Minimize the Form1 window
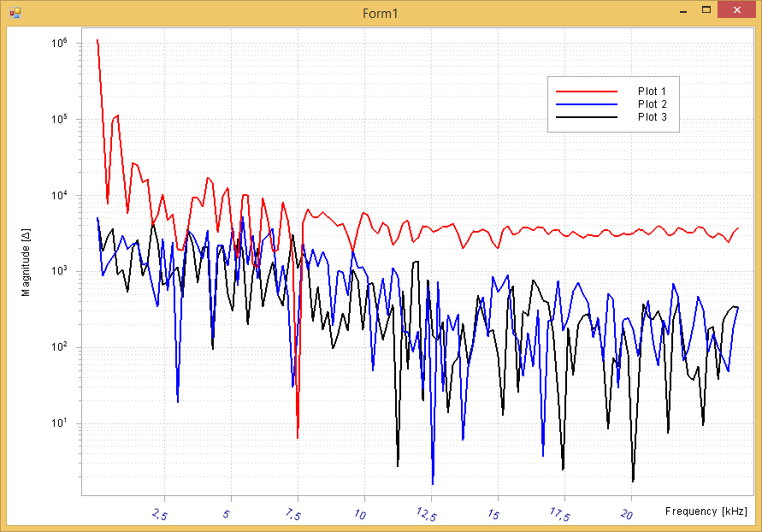 click(x=683, y=11)
